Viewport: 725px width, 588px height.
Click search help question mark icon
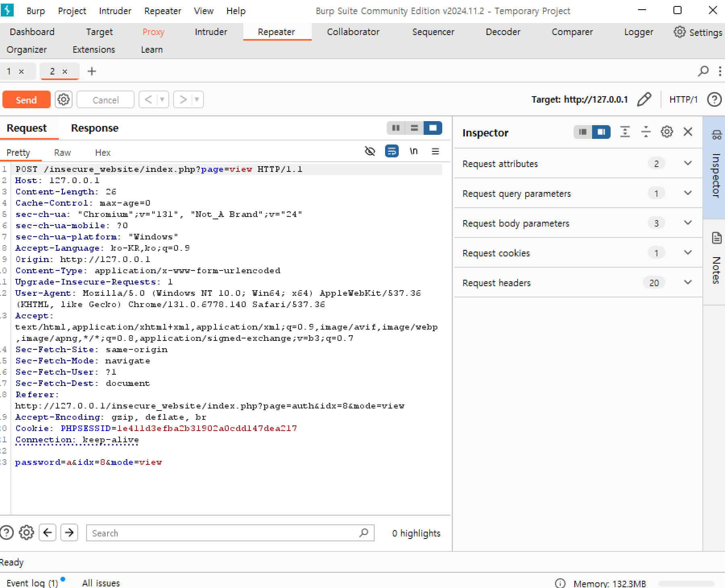(7, 532)
